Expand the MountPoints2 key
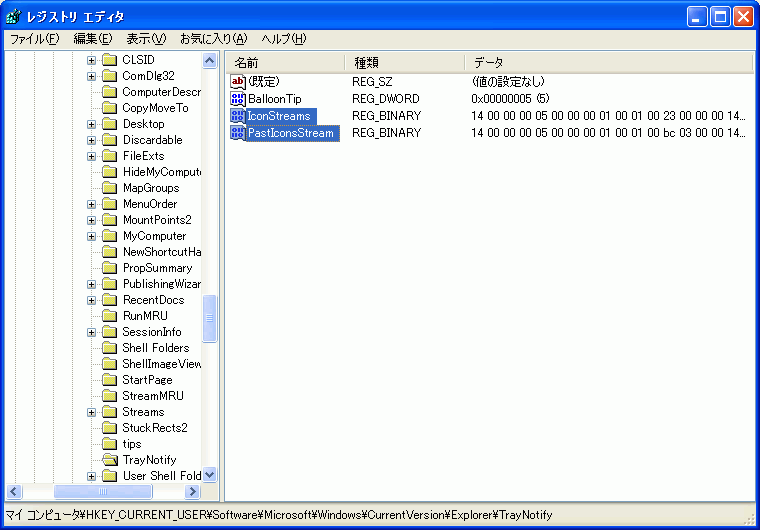Image resolution: width=760 pixels, height=530 pixels. tap(91, 220)
